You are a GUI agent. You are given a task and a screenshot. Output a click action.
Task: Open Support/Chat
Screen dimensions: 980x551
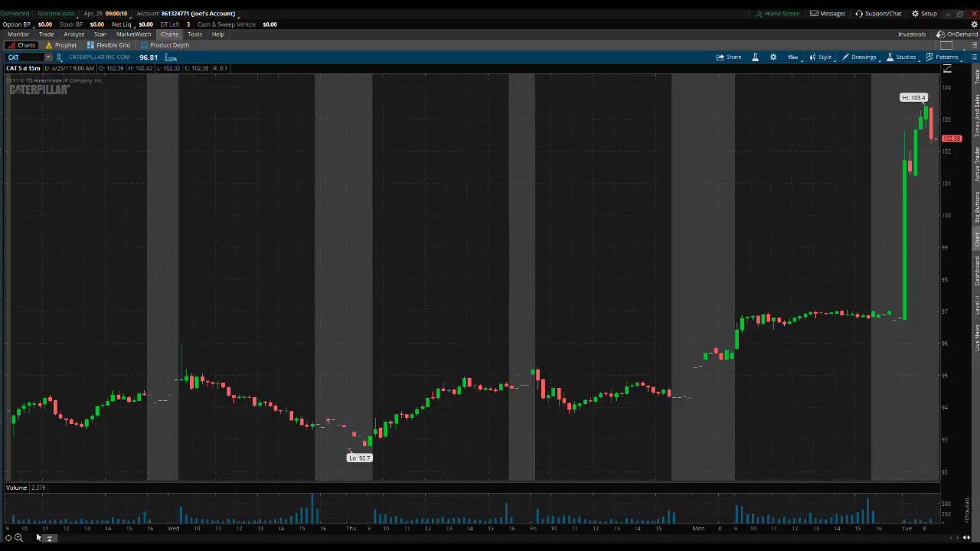click(x=878, y=14)
